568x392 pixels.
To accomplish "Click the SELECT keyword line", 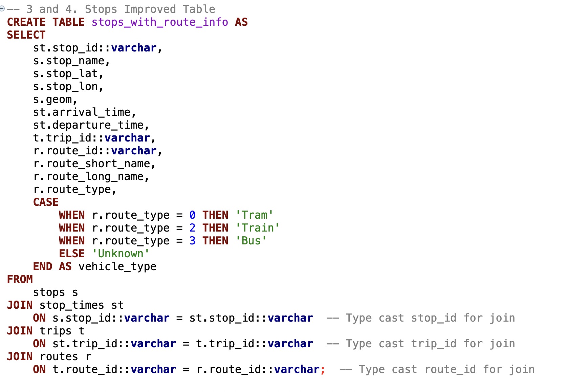I will [x=26, y=35].
